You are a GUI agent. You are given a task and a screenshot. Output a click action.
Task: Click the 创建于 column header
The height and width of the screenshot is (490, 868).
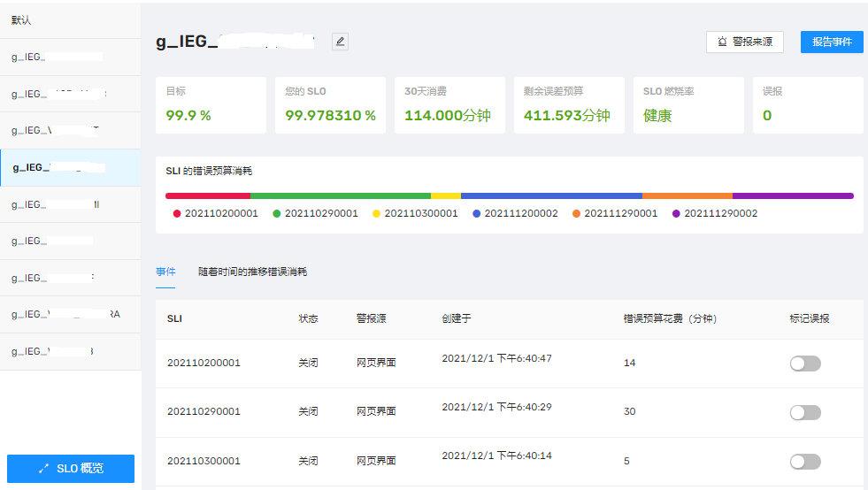click(x=457, y=319)
